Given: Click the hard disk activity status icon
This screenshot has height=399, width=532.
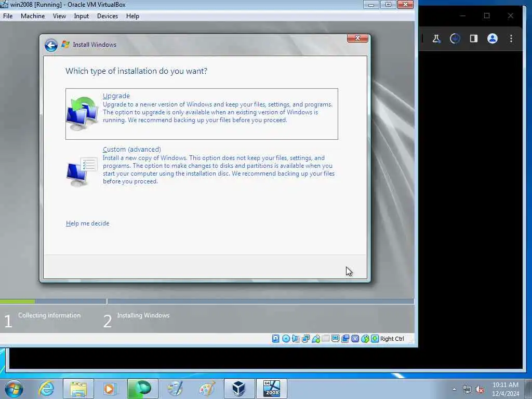Looking at the screenshot, I should click(x=276, y=339).
